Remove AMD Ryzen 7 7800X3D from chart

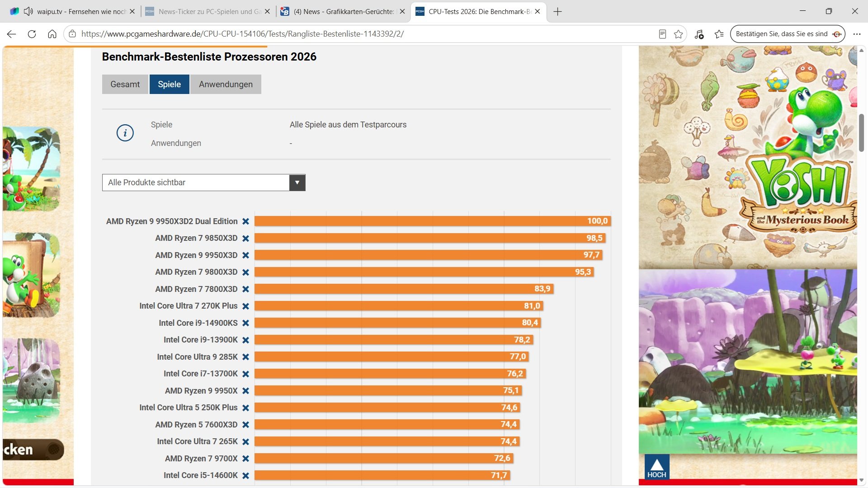[x=245, y=289]
